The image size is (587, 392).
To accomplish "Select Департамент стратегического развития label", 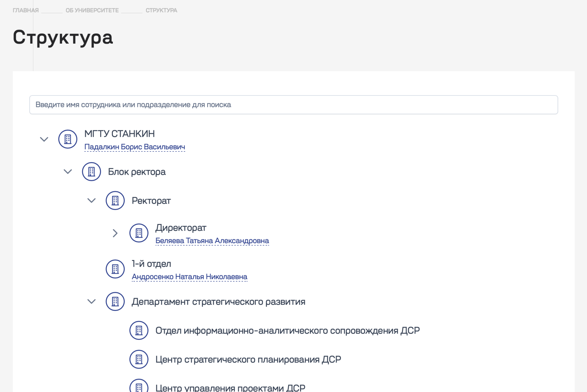I will pyautogui.click(x=218, y=302).
